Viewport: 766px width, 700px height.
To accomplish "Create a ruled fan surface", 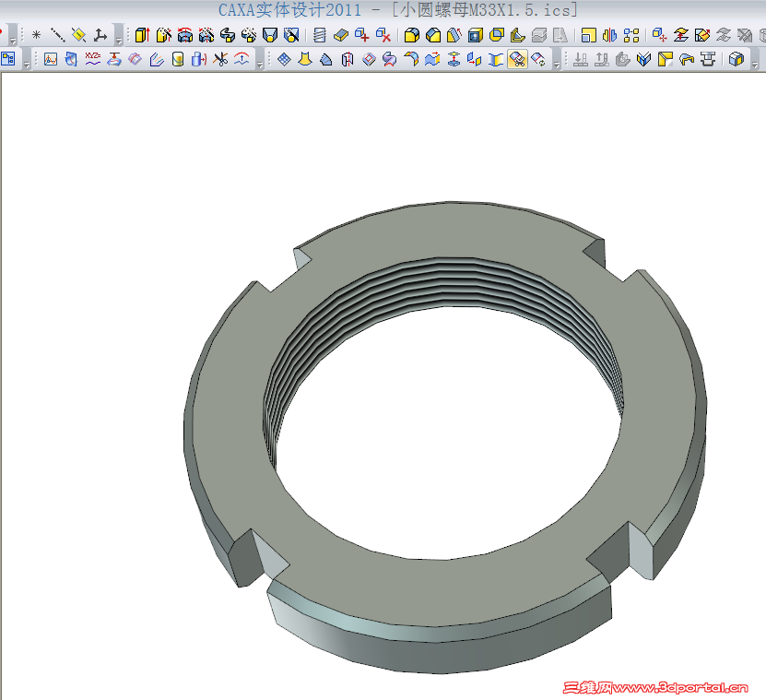I will click(326, 59).
